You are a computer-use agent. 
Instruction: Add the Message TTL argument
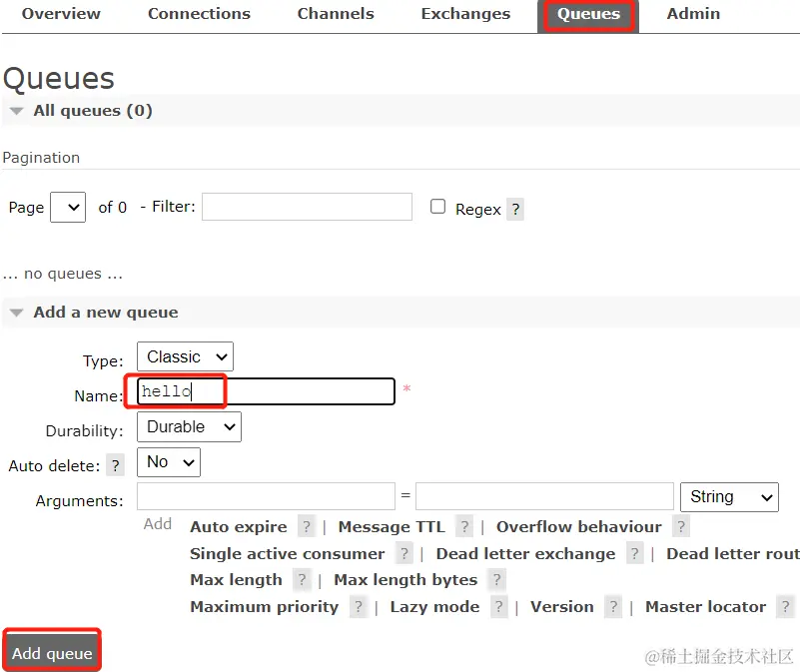click(x=392, y=527)
